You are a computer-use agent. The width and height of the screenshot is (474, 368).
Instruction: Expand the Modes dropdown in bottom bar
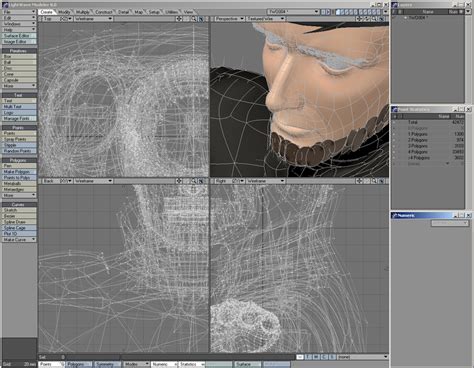(x=136, y=364)
